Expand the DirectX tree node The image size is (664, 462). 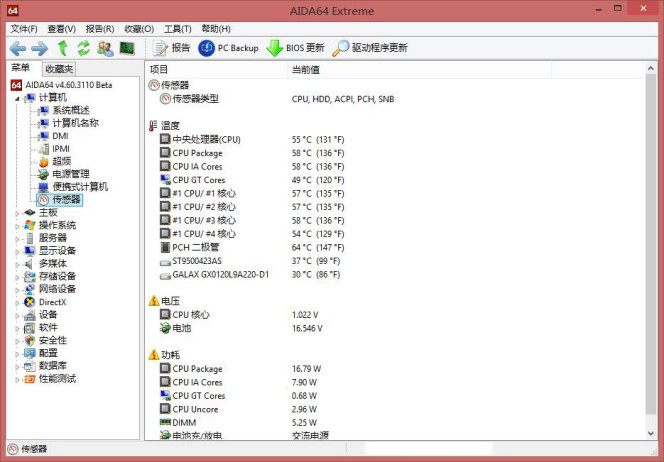(x=17, y=303)
